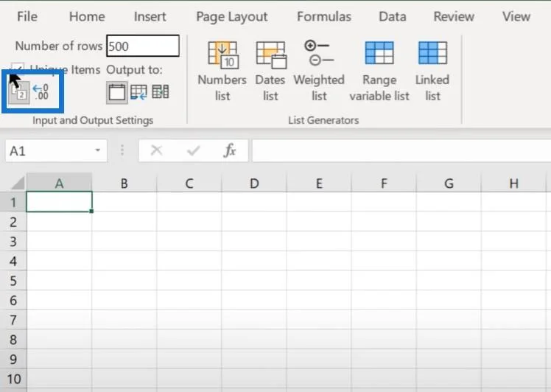Image resolution: width=551 pixels, height=392 pixels.
Task: Open the Range variable list generator
Action: [379, 71]
